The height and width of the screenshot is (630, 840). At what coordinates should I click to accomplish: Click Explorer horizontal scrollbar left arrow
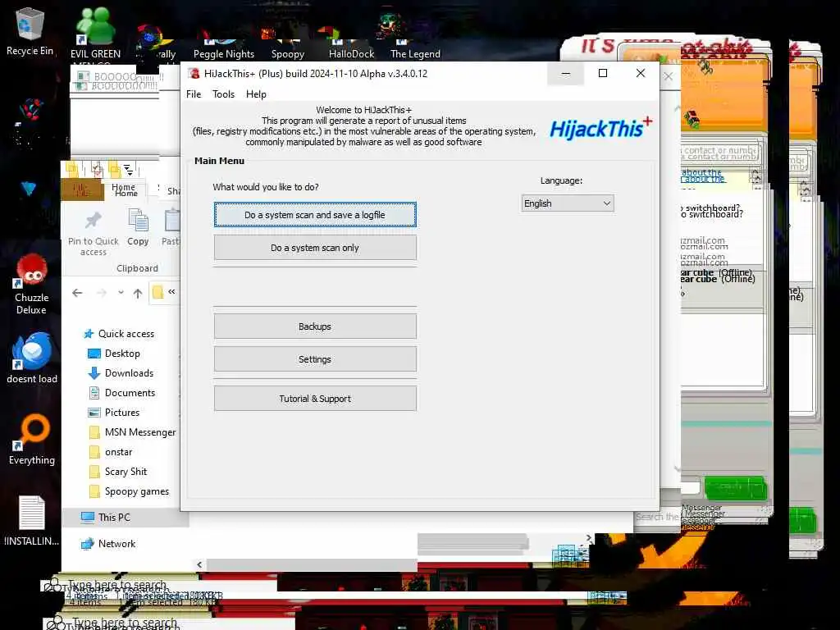coord(199,564)
